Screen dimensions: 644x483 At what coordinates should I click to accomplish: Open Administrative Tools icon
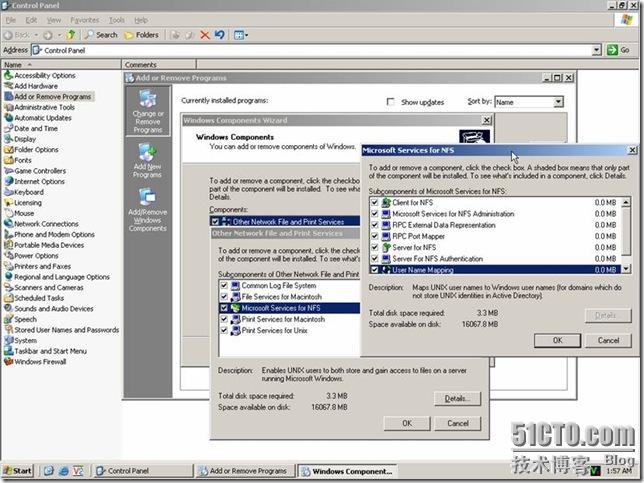click(9, 107)
